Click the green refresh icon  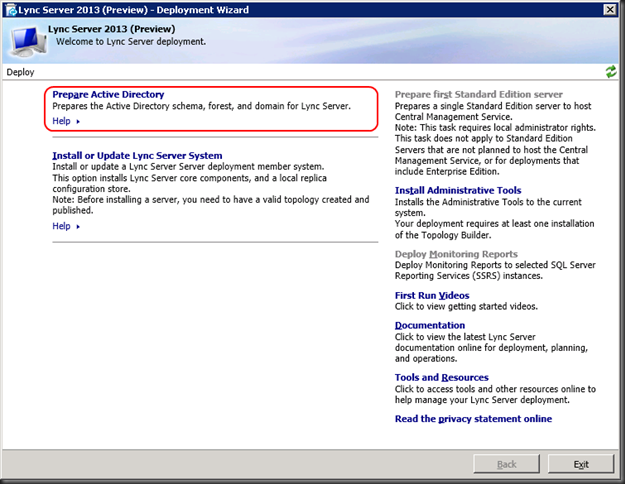(611, 72)
